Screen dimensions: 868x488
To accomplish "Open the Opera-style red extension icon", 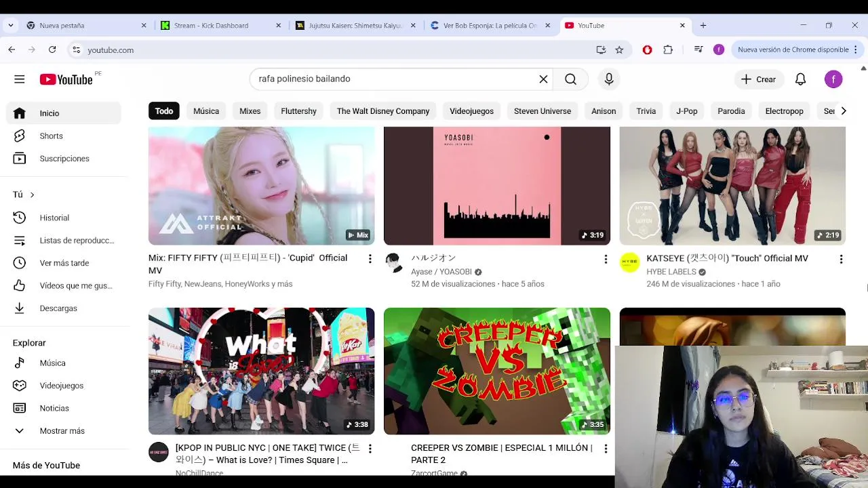I will click(647, 49).
